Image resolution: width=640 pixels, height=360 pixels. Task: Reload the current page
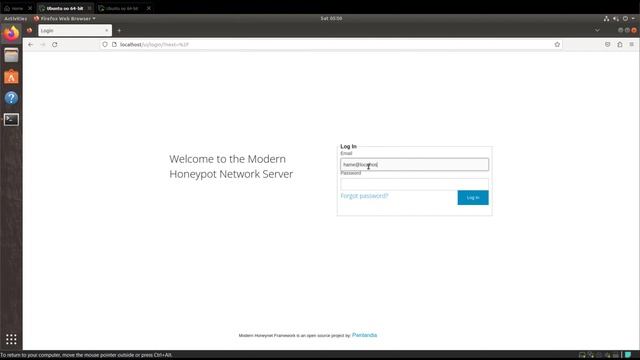tap(55, 44)
